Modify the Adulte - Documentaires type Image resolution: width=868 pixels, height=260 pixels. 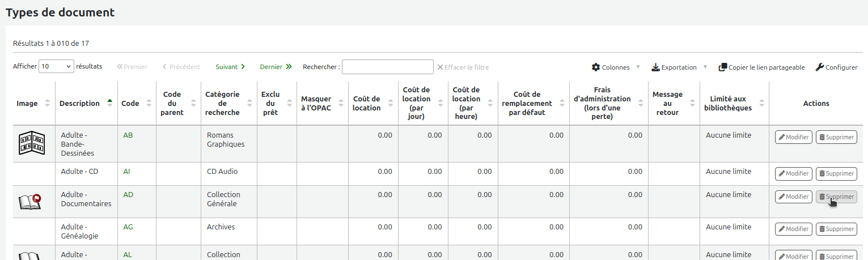[x=794, y=197]
